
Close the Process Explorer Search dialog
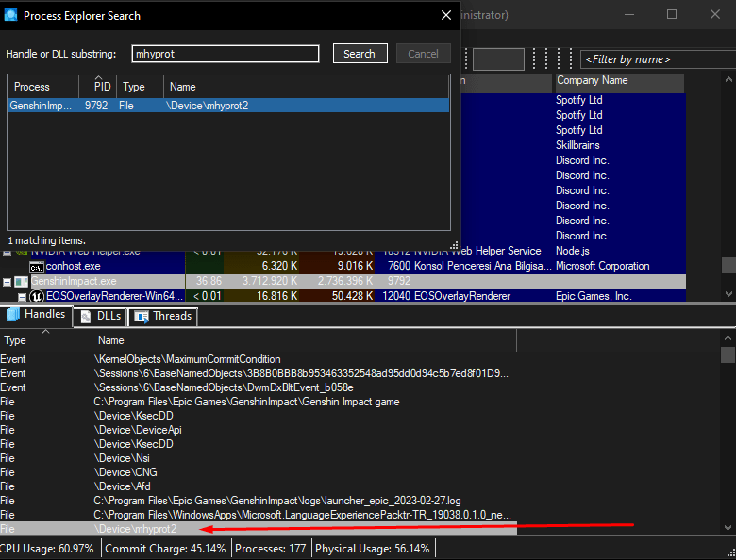446,15
